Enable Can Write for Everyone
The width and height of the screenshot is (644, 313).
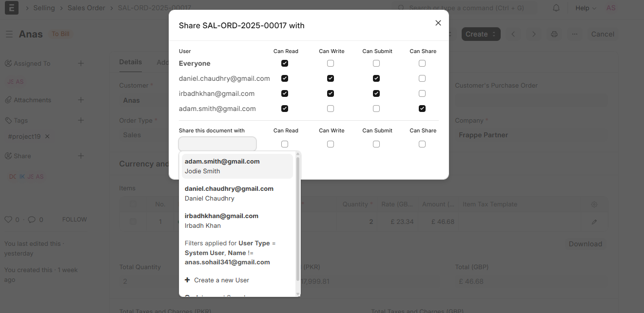coord(331,63)
